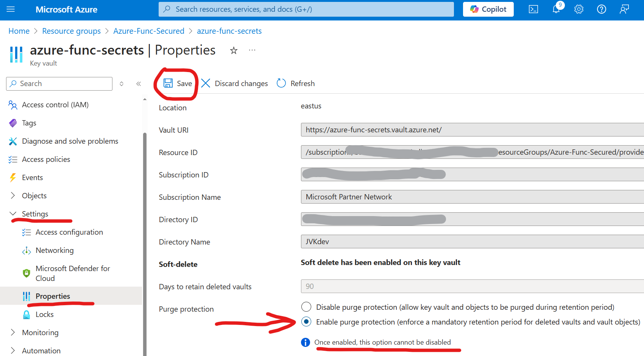Collapse the Settings section
Viewport: 644px width, 356px height.
point(14,213)
